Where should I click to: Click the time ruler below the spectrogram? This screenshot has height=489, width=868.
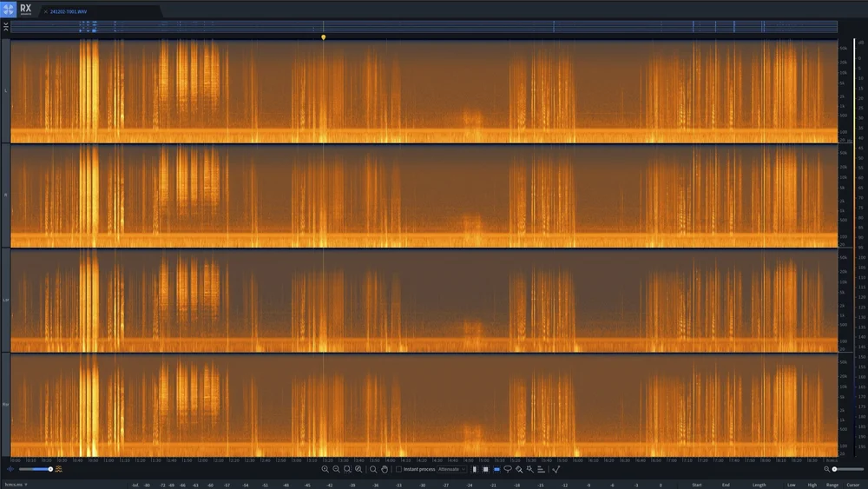[x=424, y=460]
